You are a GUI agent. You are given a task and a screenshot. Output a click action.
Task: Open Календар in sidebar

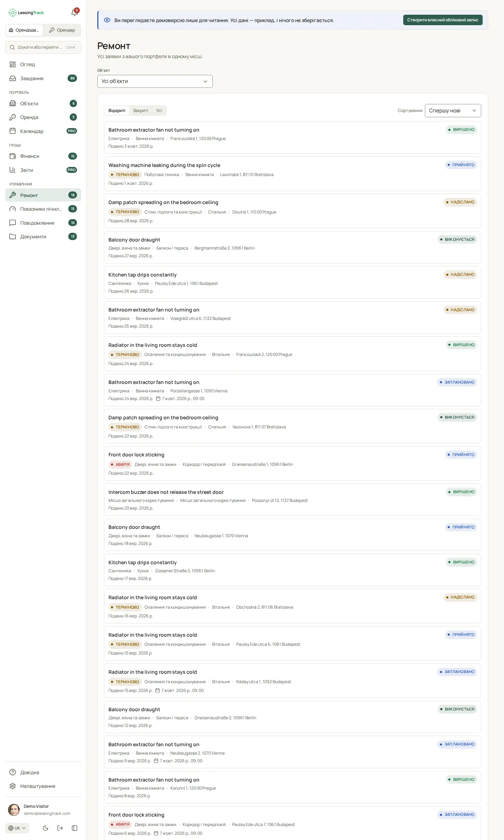[x=43, y=131]
